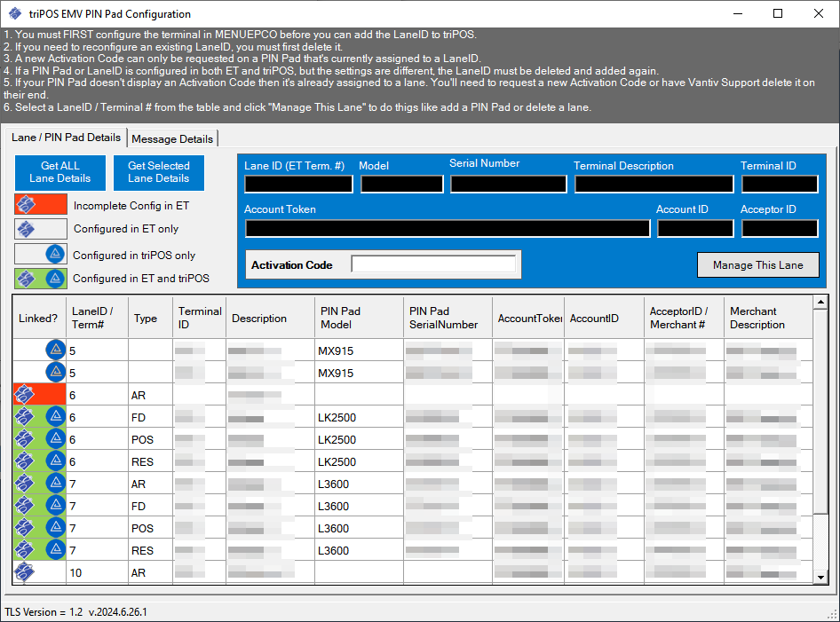Click the ET icon in the lane 7 RES row
This screenshot has height=622, width=840.
(24, 550)
